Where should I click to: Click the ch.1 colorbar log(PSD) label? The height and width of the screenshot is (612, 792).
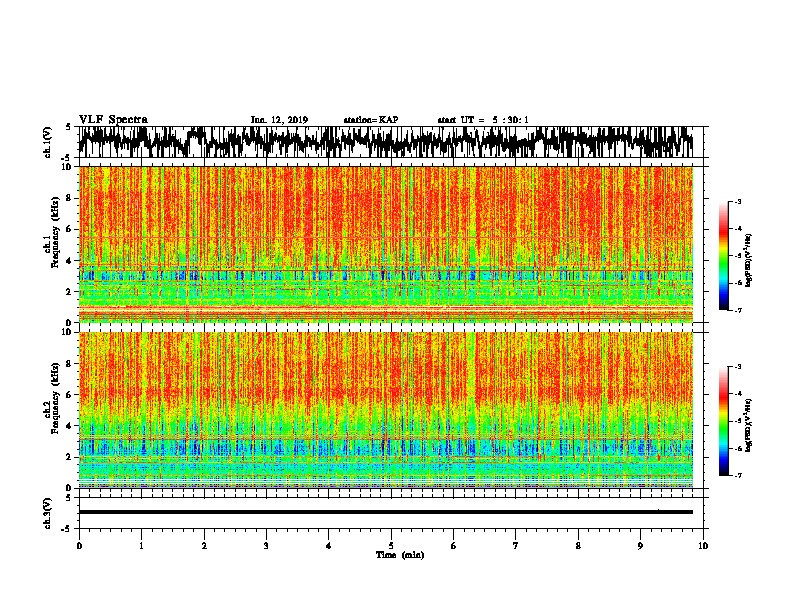pos(749,261)
